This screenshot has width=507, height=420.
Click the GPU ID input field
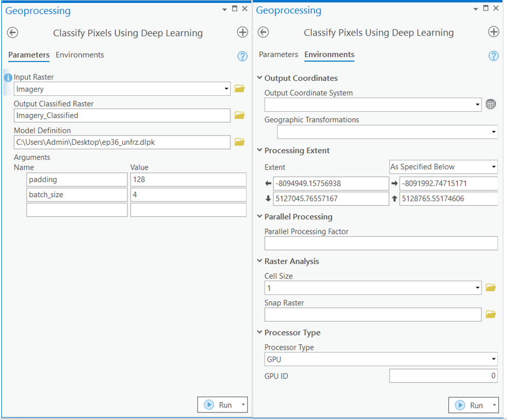point(443,376)
